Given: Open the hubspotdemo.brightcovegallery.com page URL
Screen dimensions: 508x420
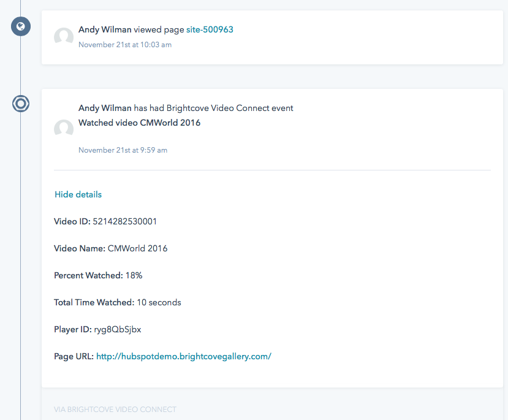Looking at the screenshot, I should pyautogui.click(x=184, y=356).
